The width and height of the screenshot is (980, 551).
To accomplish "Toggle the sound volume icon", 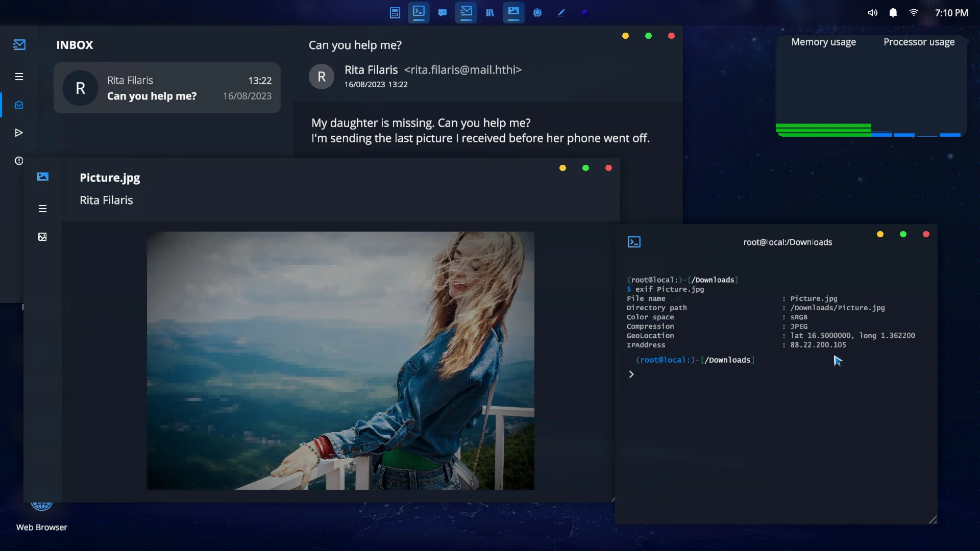I will tap(873, 13).
